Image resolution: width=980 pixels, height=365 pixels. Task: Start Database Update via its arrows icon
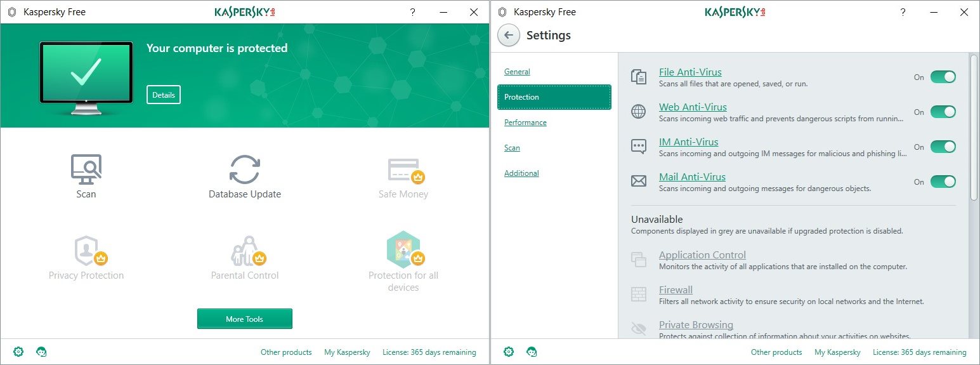coord(245,169)
